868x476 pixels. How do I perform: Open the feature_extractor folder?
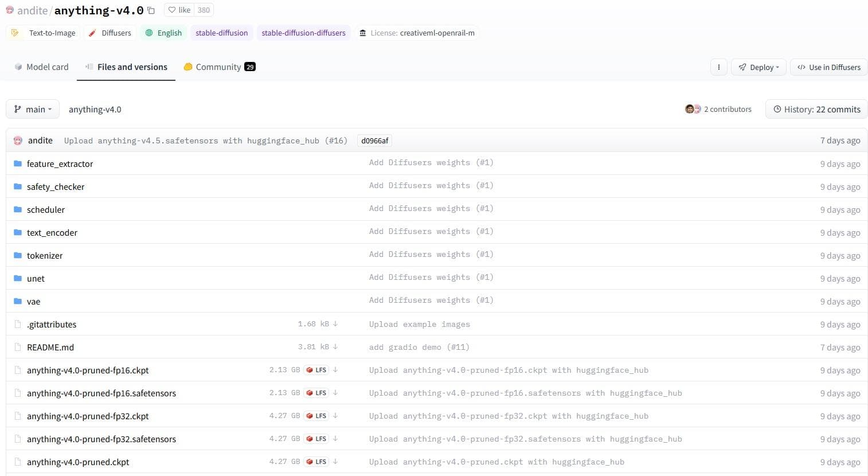[60, 164]
